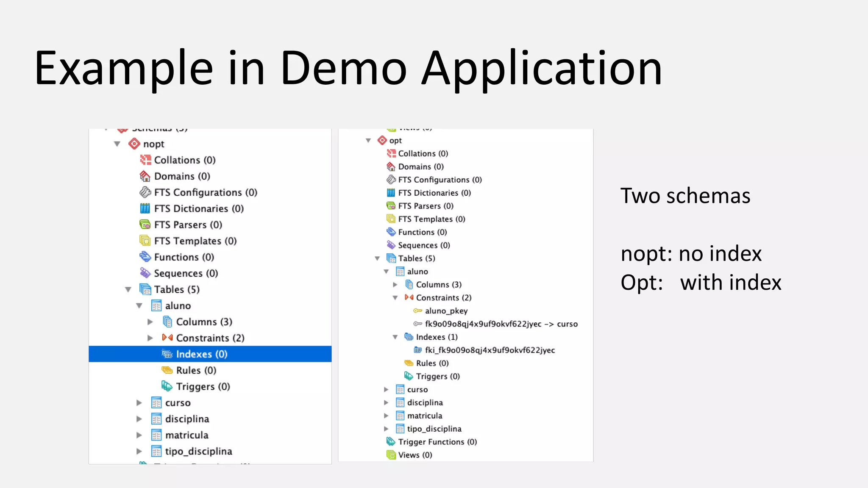The height and width of the screenshot is (488, 868).
Task: Collapse the opt schema node
Action: pyautogui.click(x=368, y=140)
